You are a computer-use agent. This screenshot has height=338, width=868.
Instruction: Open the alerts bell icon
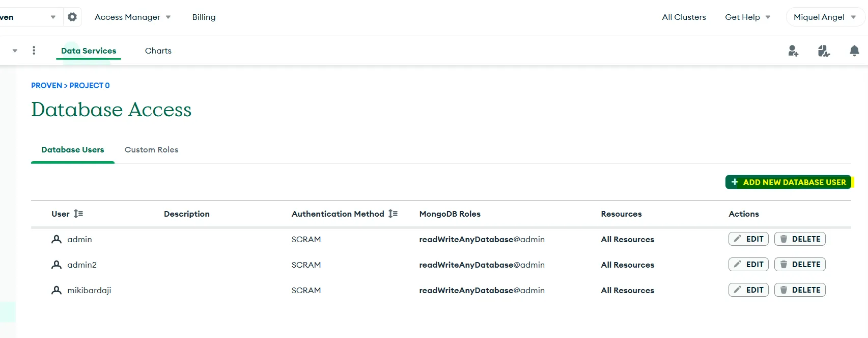tap(854, 50)
